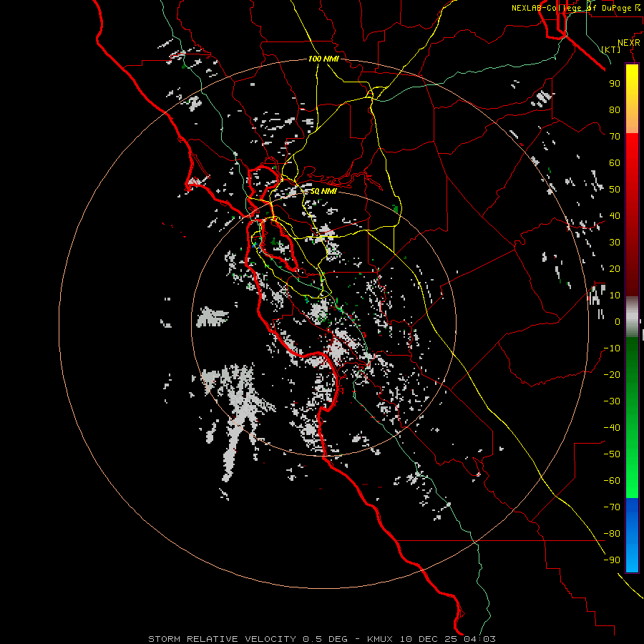The image size is (644, 644).
Task: Select the -30 scale value
Action: tap(612, 401)
